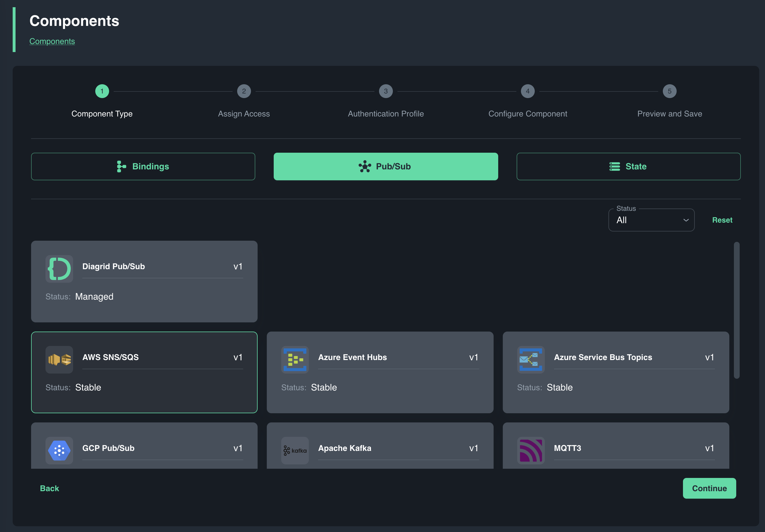Switch to the State component type
765x532 pixels.
(x=628, y=167)
